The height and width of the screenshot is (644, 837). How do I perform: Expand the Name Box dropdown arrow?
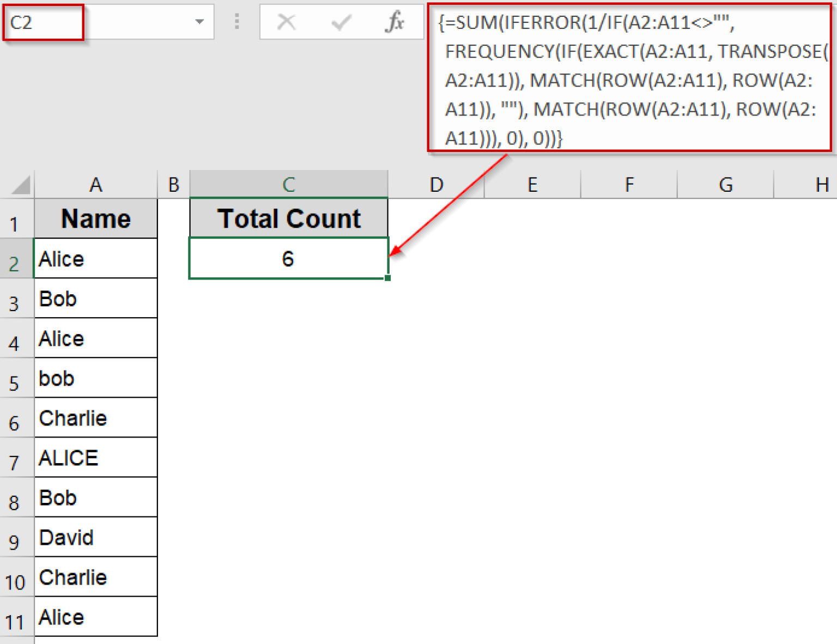199,22
